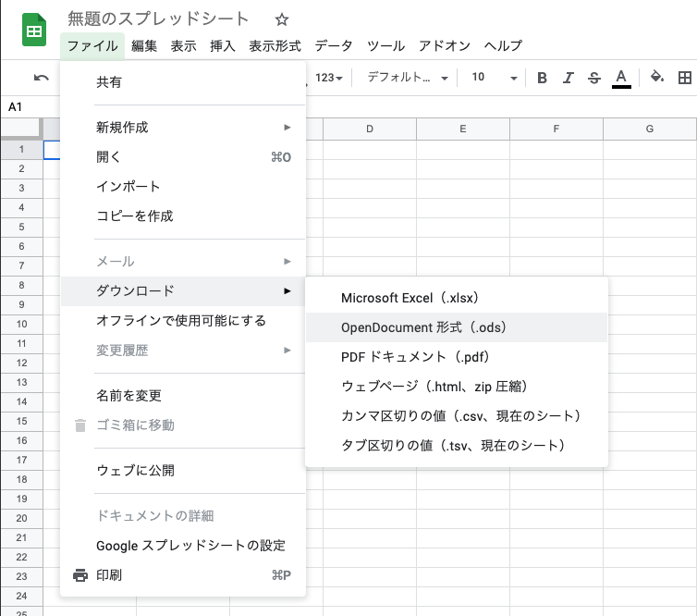This screenshot has height=616, width=697.
Task: Click the green Google Sheets home icon
Action: (x=34, y=30)
